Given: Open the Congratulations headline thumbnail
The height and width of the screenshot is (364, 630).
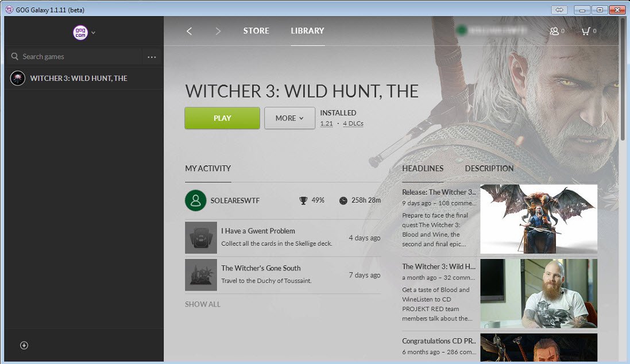Looking at the screenshot, I should (539, 347).
